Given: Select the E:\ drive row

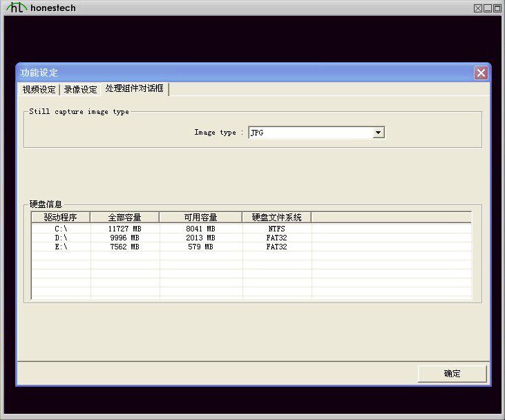Looking at the screenshot, I should 251,247.
